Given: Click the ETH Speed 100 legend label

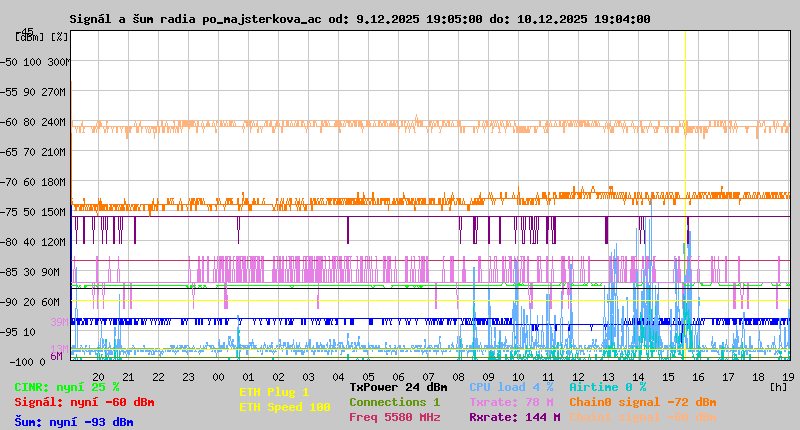Looking at the screenshot, I should click(284, 407).
